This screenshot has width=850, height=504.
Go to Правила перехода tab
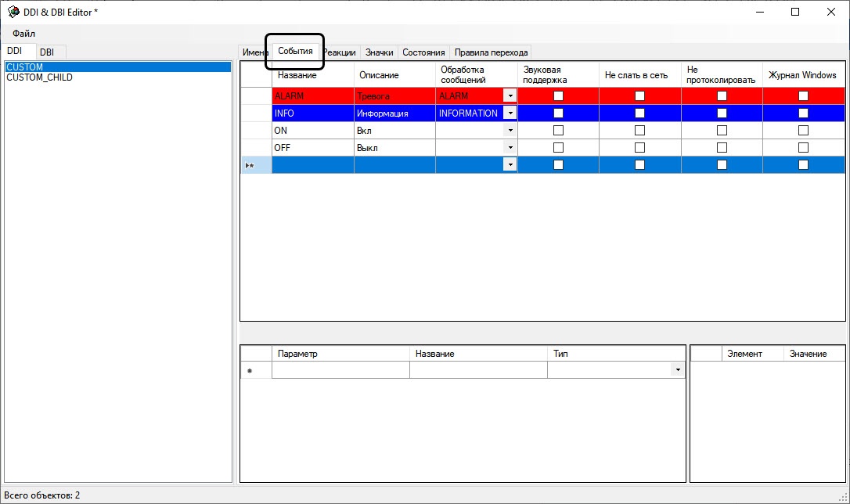pyautogui.click(x=491, y=52)
